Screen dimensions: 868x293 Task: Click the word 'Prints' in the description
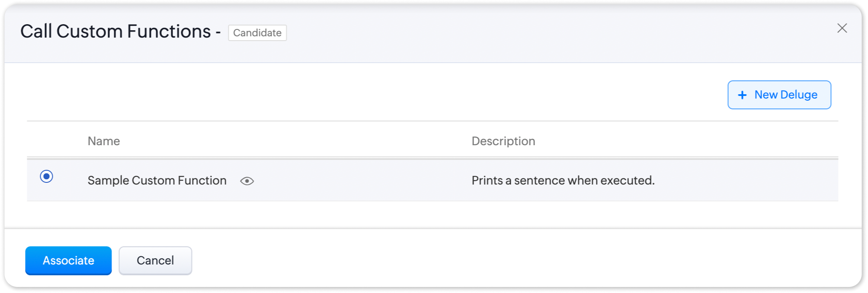487,181
